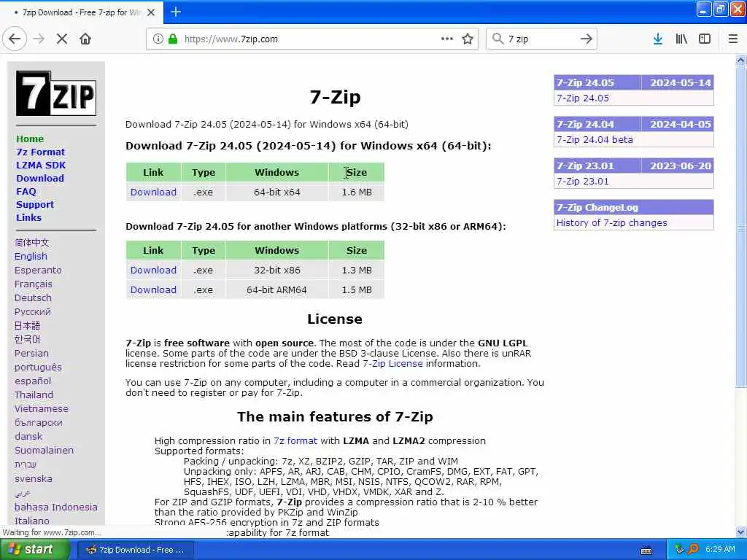The width and height of the screenshot is (747, 560).
Task: Open the Download sidebar menu link
Action: [40, 178]
